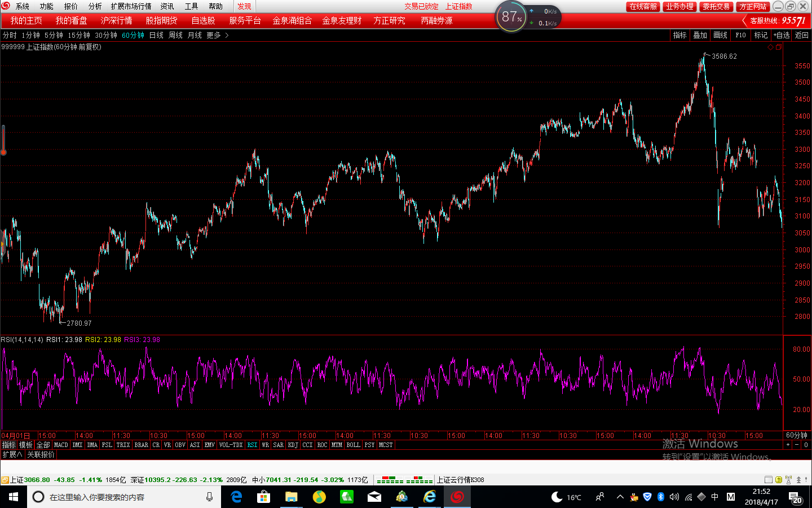Click the volume speaker tray icon
Viewport: 812px width, 508px height.
674,497
